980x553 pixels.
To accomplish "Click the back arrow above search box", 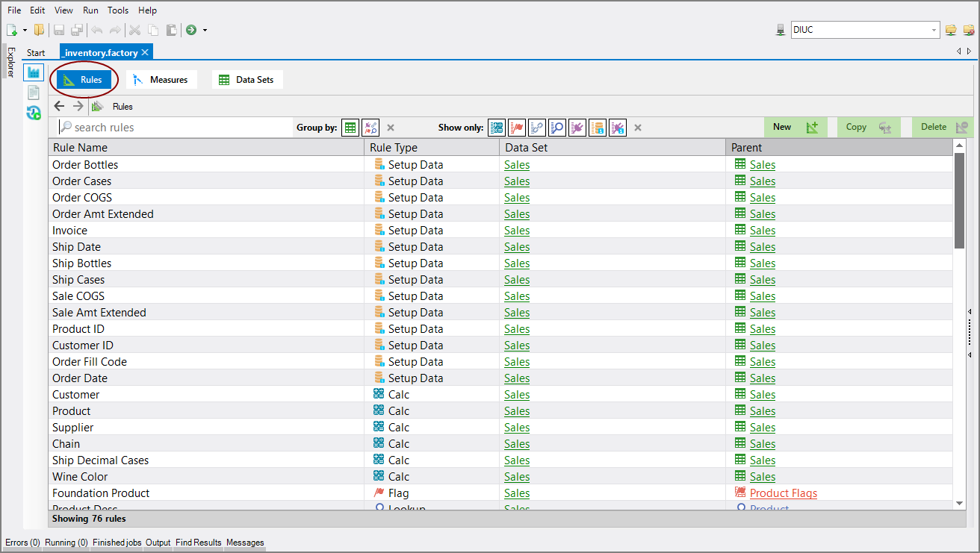I will click(x=60, y=107).
